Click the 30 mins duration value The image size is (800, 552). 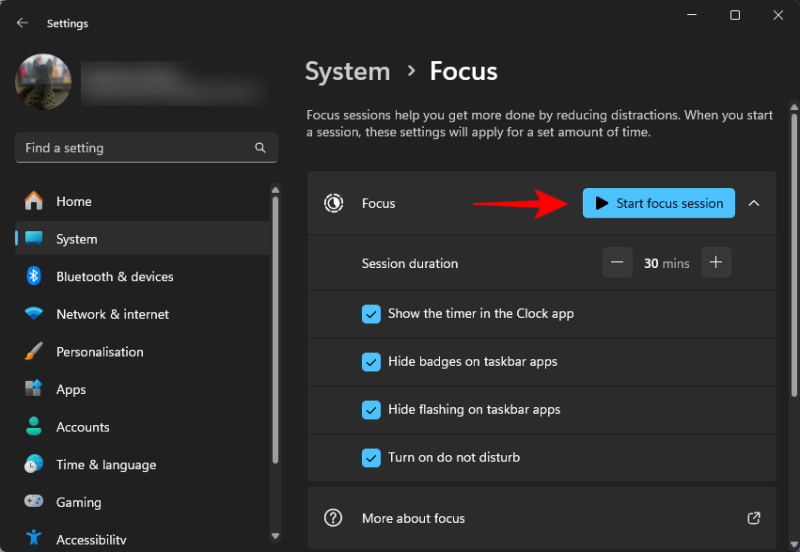click(x=666, y=263)
